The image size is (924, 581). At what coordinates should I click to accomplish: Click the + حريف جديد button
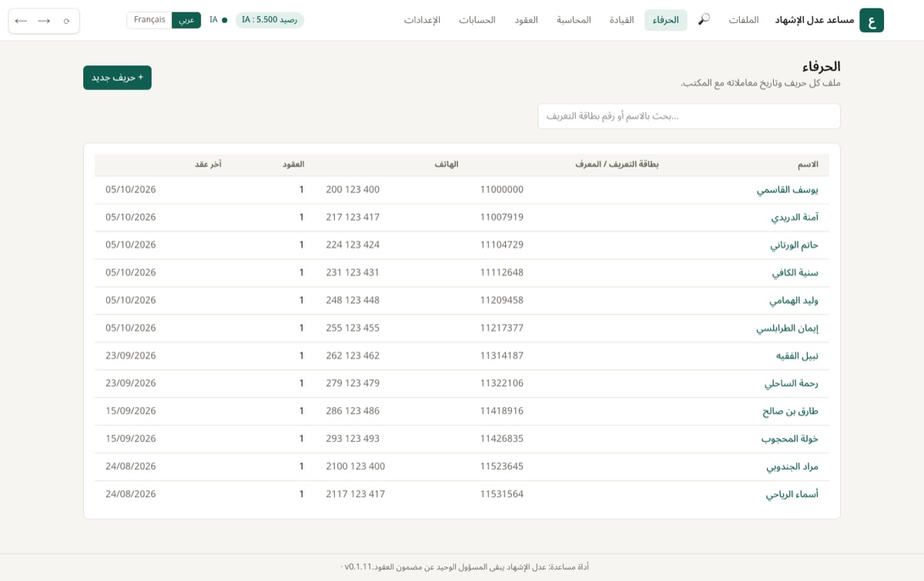point(117,78)
